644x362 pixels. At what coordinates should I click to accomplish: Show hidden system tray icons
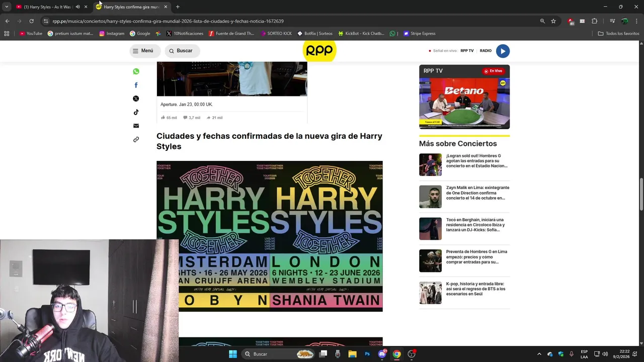[539, 354]
